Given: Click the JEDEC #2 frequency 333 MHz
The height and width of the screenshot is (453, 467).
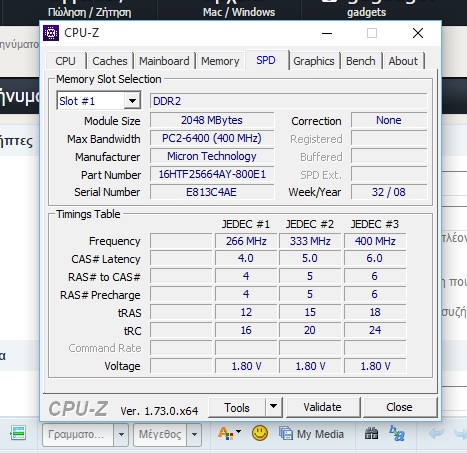Looking at the screenshot, I should (310, 241).
